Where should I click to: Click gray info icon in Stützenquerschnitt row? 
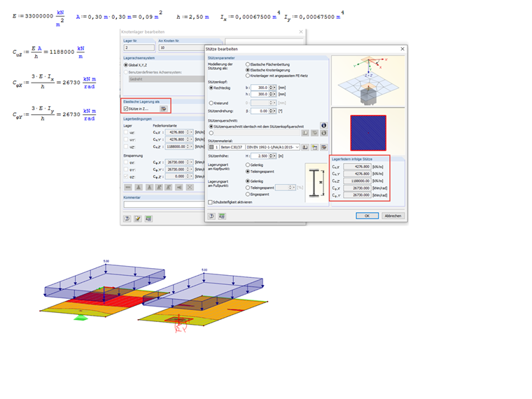(x=323, y=133)
